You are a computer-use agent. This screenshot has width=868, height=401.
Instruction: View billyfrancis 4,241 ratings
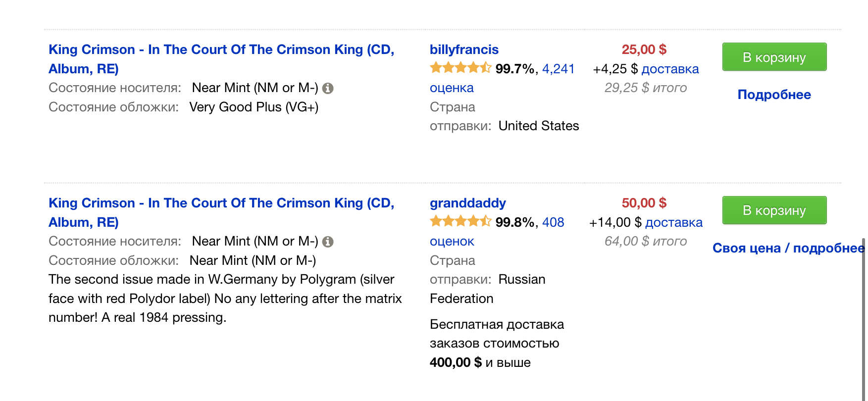tap(559, 69)
